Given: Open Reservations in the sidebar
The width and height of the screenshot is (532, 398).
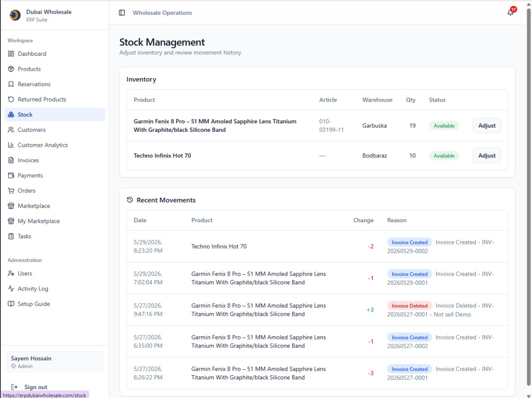Looking at the screenshot, I should coord(55,84).
